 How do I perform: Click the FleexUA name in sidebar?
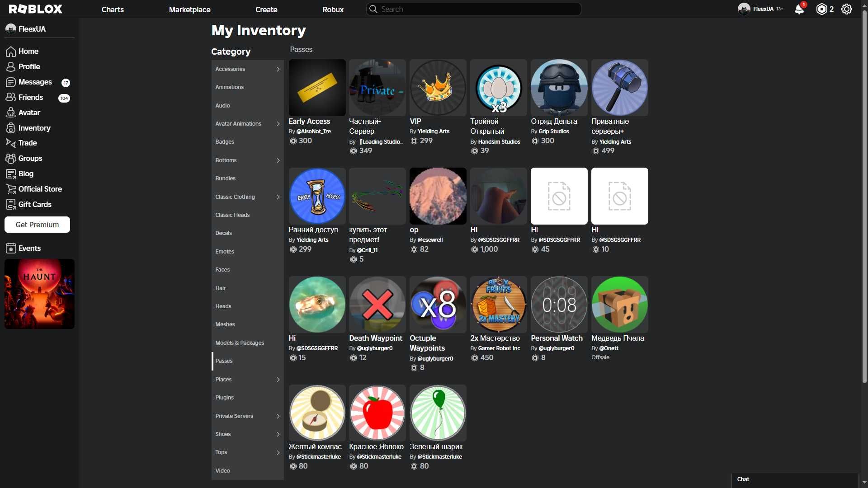[32, 29]
